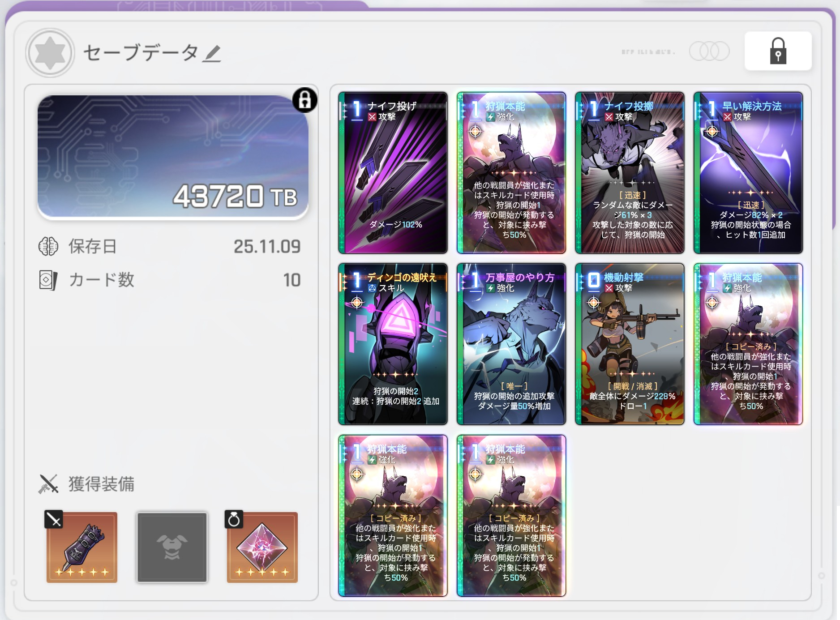Click the セーブデータ title text
The height and width of the screenshot is (620, 840).
click(141, 53)
